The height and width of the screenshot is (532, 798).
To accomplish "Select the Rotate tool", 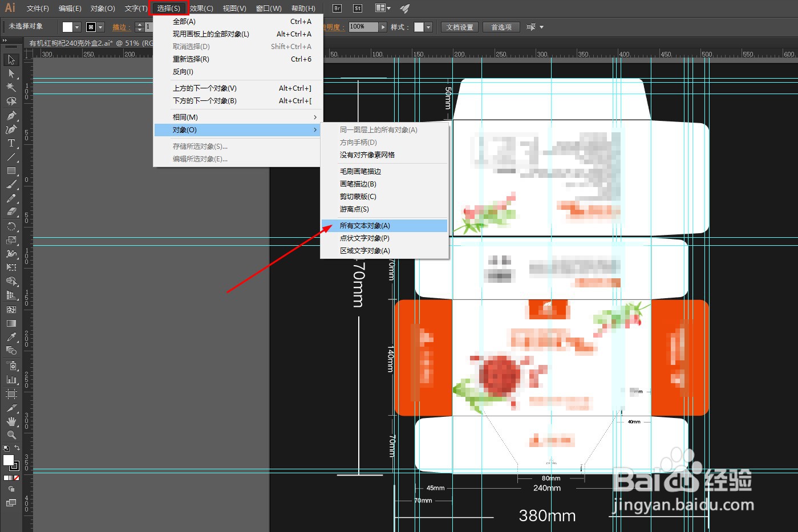I will (11, 226).
